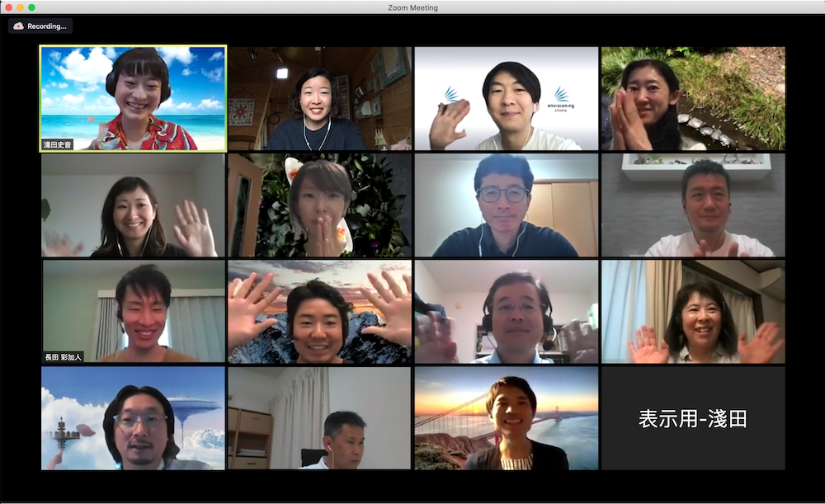825x504 pixels.
Task: Click the Zoom Meeting title bar text
Action: point(412,7)
